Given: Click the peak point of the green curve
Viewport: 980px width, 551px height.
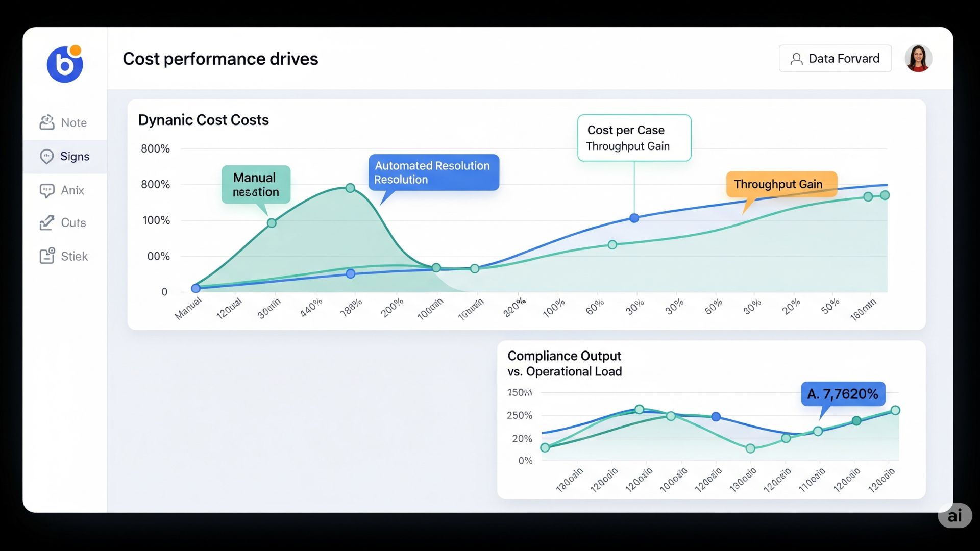Looking at the screenshot, I should [350, 188].
